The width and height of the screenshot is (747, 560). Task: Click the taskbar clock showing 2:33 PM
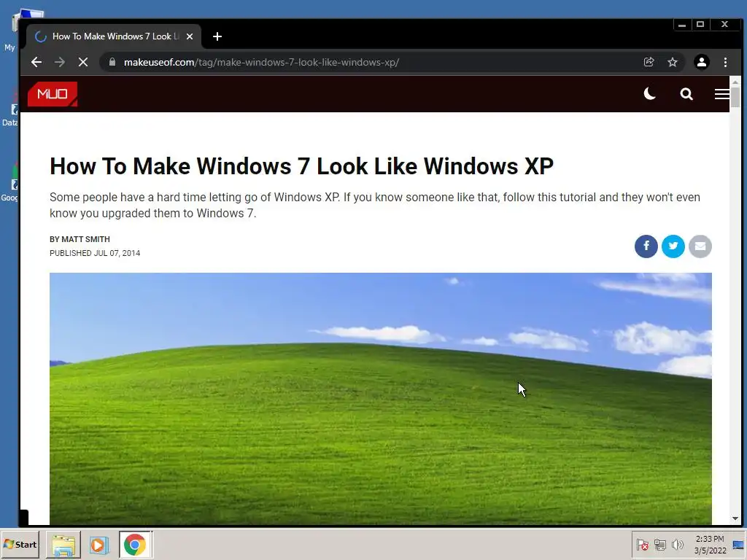[710, 544]
